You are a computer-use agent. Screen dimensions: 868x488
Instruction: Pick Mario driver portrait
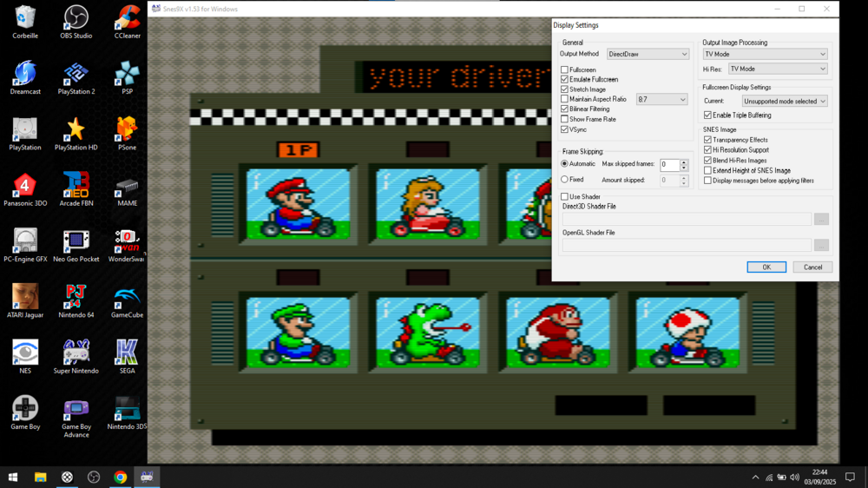[x=299, y=204]
